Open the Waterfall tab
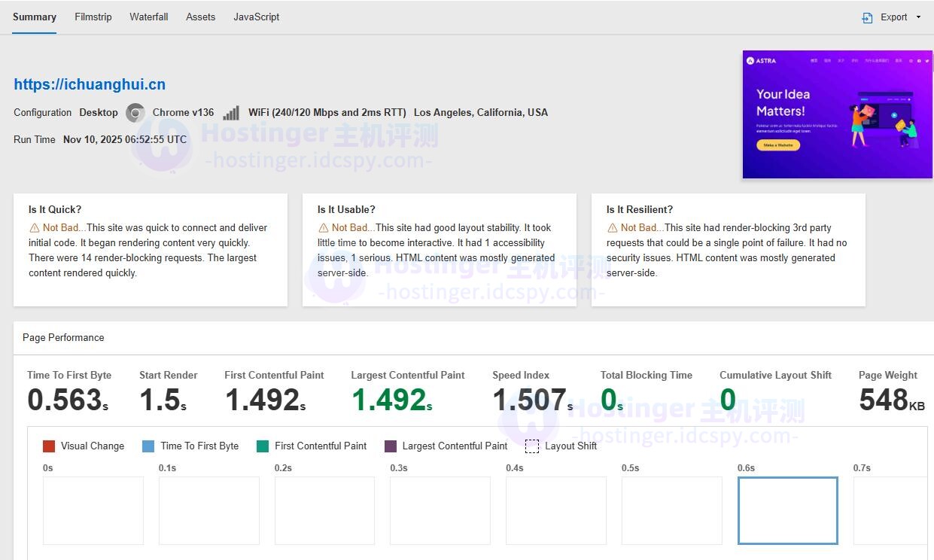The height and width of the screenshot is (560, 934). 149,17
